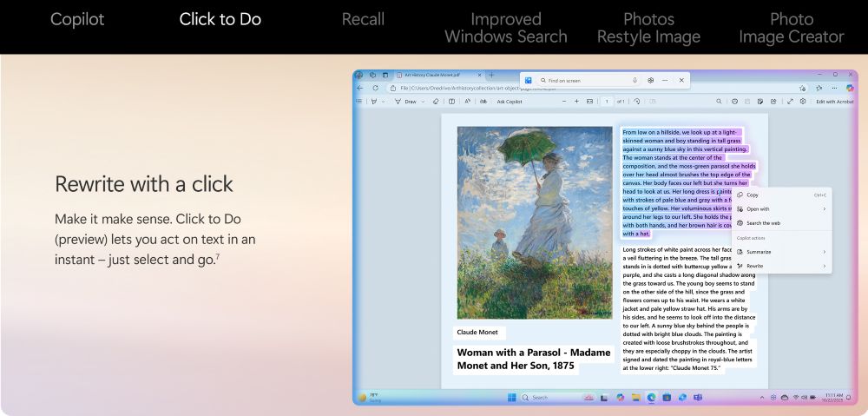This screenshot has width=868, height=416.
Task: Select the Photos Restyle Image tab
Action: click(648, 28)
